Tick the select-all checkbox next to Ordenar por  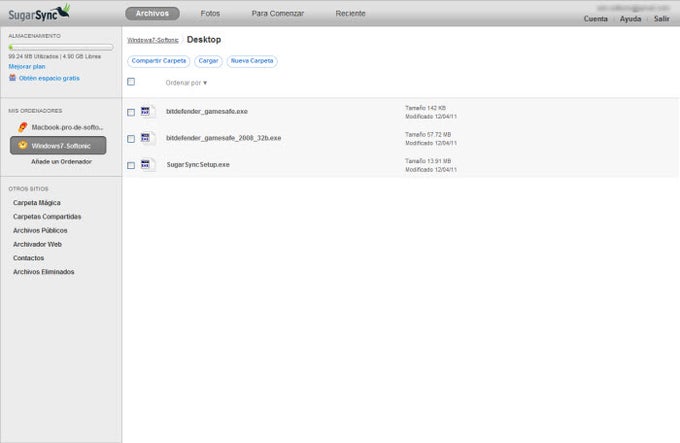coord(131,81)
